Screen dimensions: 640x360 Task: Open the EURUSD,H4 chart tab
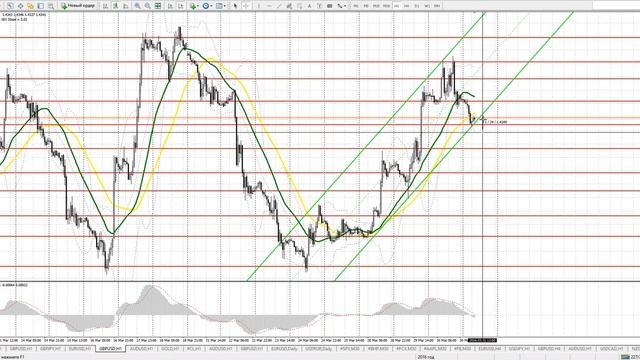(x=490, y=349)
